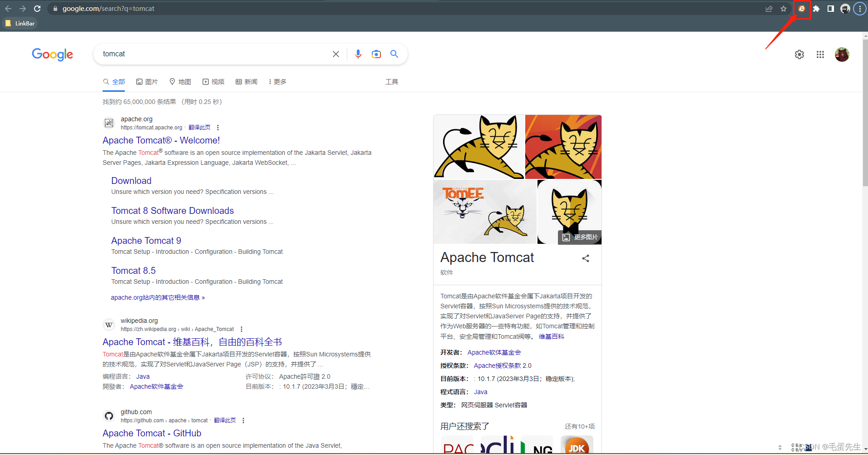Open three-dot options for wikipedia.org result
This screenshot has height=455, width=868.
[x=242, y=329]
